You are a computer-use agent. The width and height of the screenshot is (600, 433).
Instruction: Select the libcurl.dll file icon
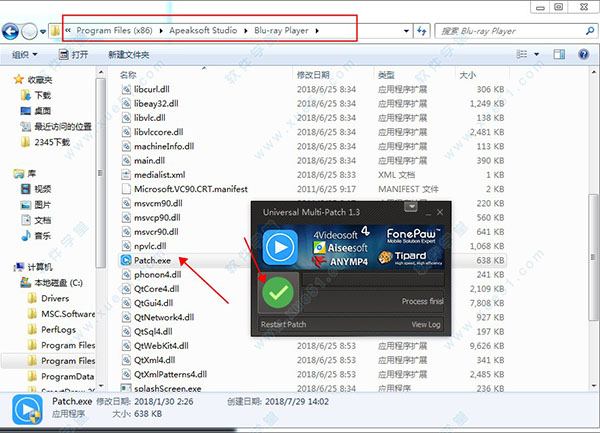[126, 90]
